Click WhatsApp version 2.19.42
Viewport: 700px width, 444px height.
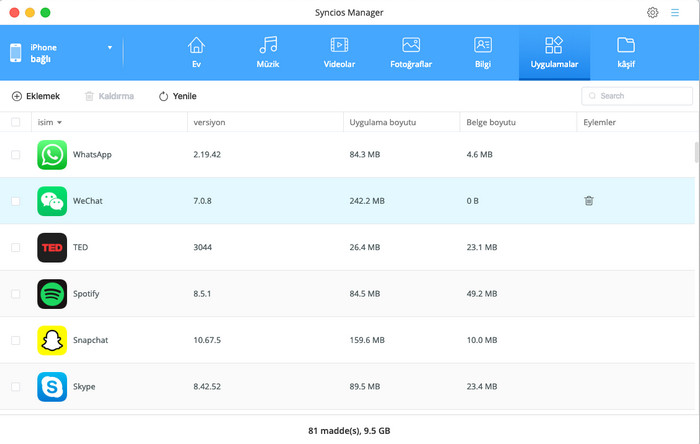[207, 154]
